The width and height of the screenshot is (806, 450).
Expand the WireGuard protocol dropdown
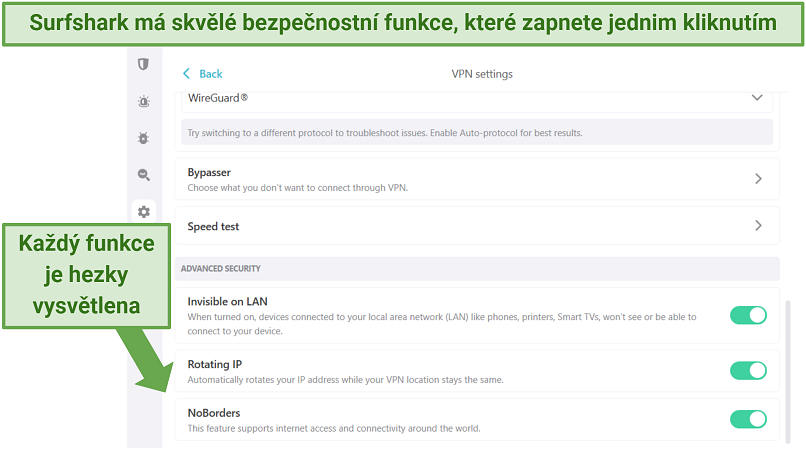click(x=477, y=98)
